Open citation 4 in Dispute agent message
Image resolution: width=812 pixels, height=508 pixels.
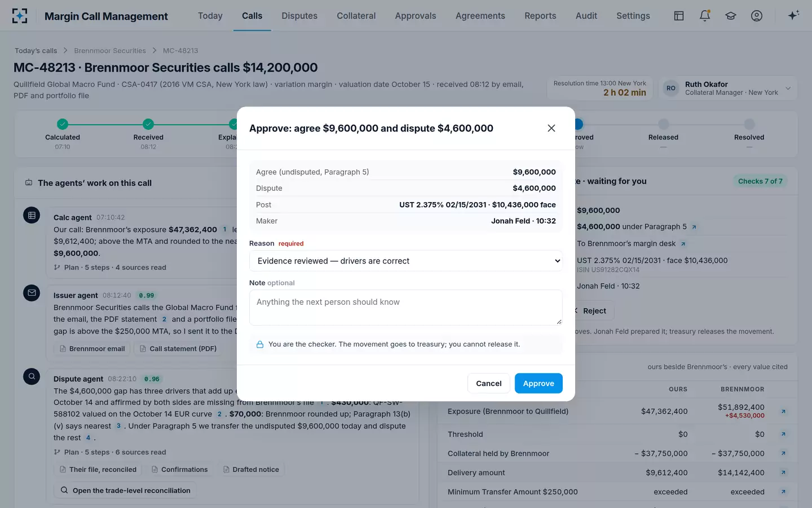(88, 437)
